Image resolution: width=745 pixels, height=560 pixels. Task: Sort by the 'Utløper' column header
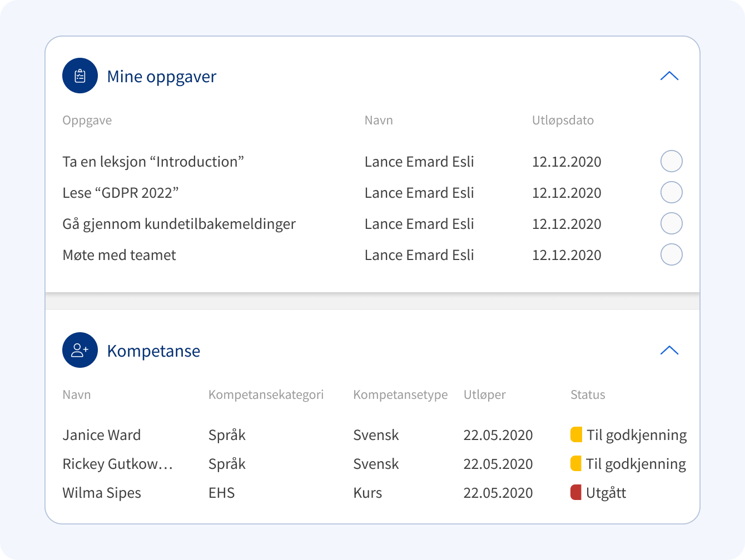tap(485, 395)
